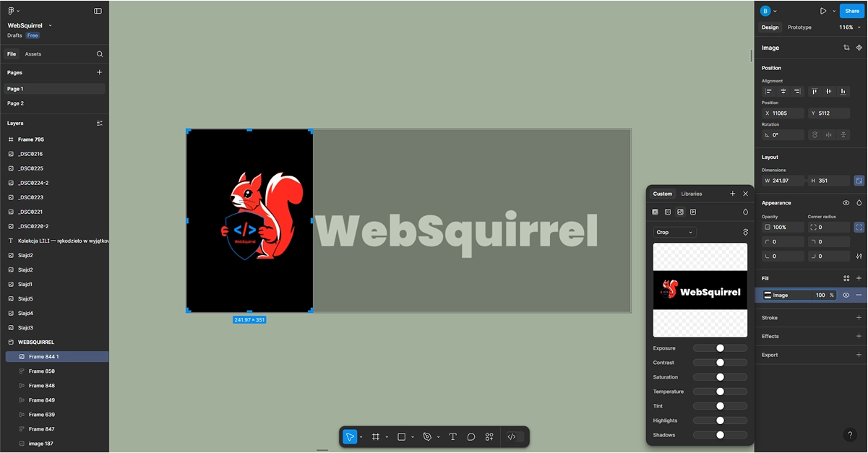Align the selection to the left
The image size is (868, 453).
769,92
